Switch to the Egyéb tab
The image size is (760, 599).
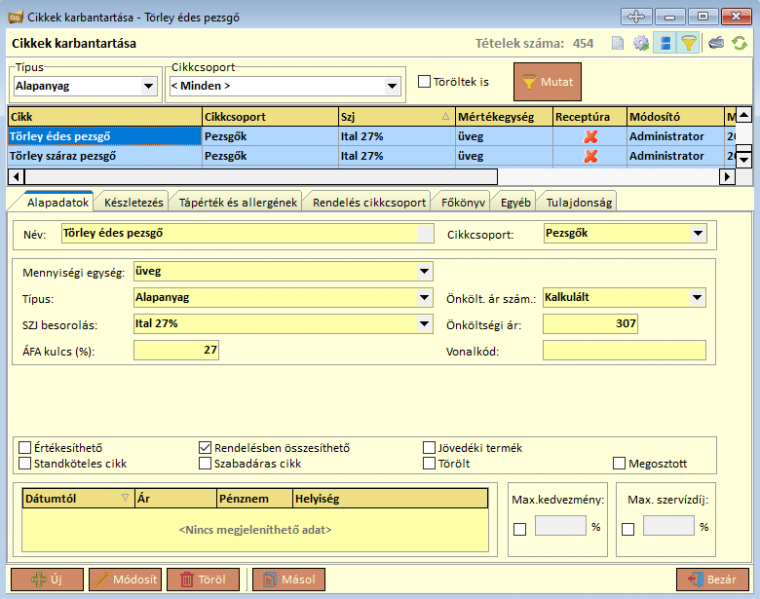(x=515, y=203)
